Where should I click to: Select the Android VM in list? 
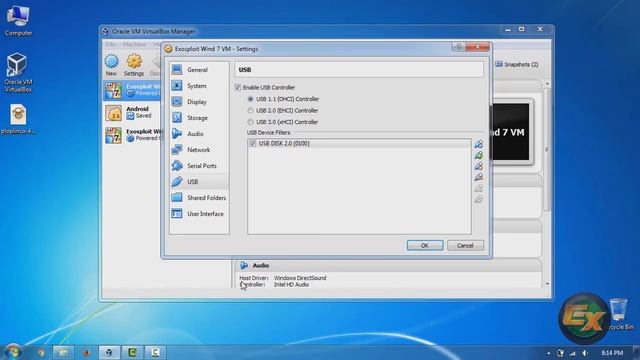[x=132, y=113]
